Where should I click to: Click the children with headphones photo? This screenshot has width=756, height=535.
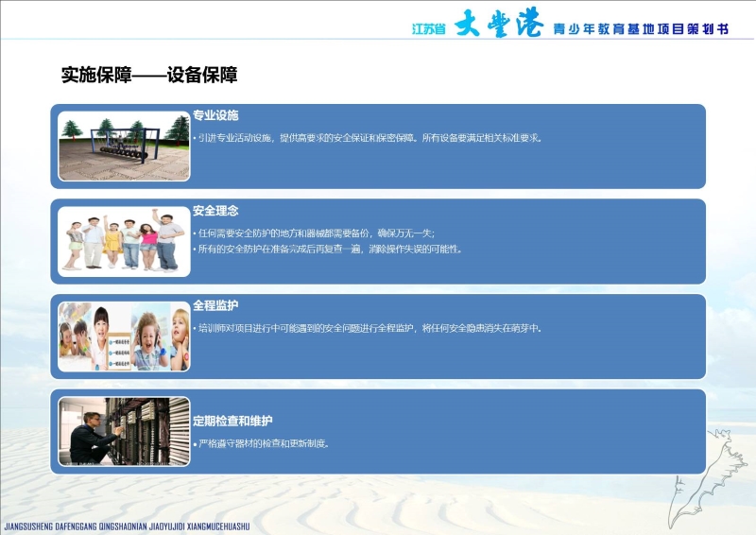point(124,337)
